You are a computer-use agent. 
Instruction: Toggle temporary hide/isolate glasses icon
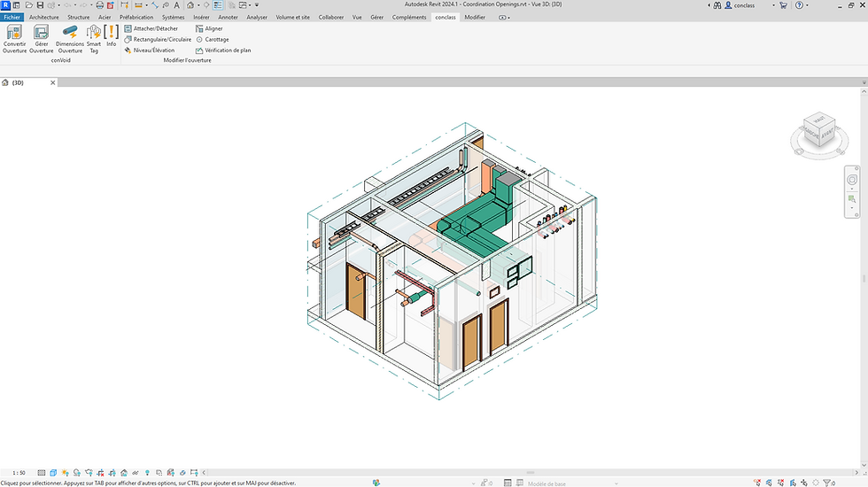[x=136, y=473]
